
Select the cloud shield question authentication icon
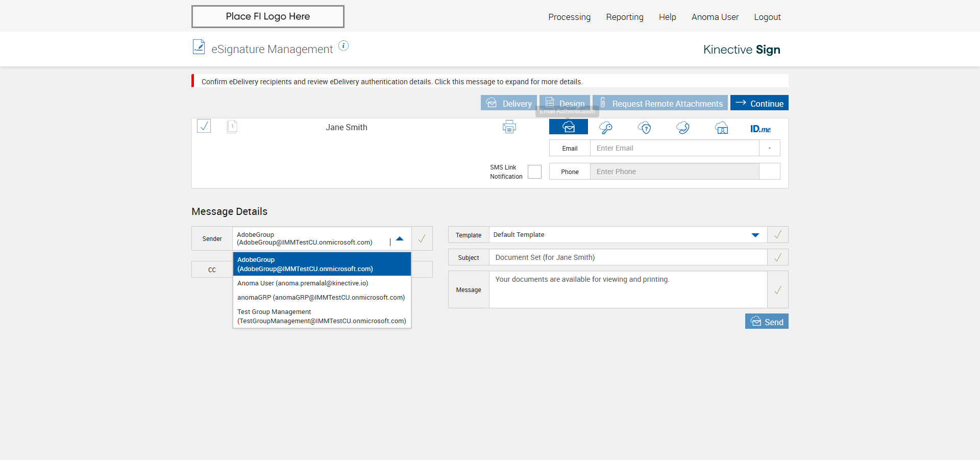[x=645, y=128]
